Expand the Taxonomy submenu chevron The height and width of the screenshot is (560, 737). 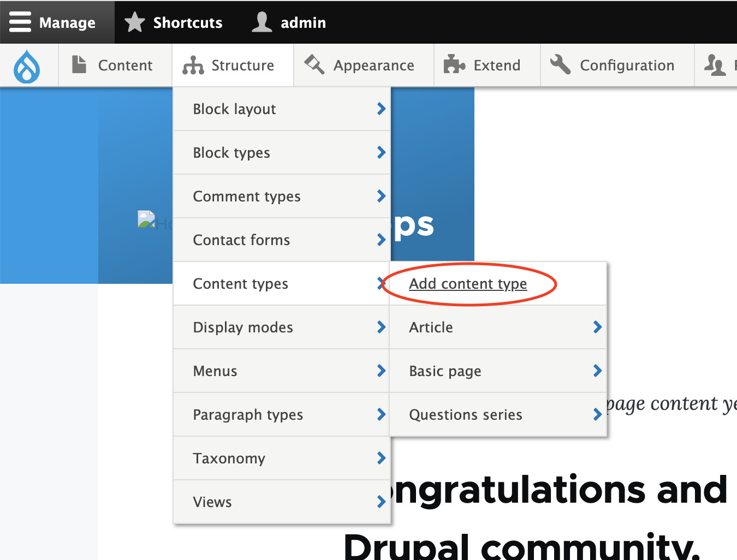tap(381, 458)
